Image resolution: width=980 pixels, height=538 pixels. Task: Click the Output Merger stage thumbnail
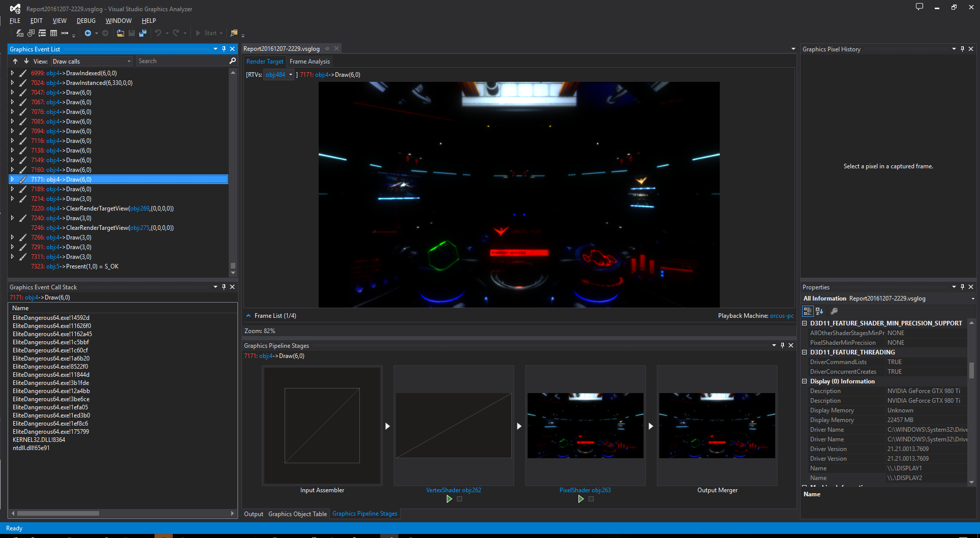tap(717, 426)
